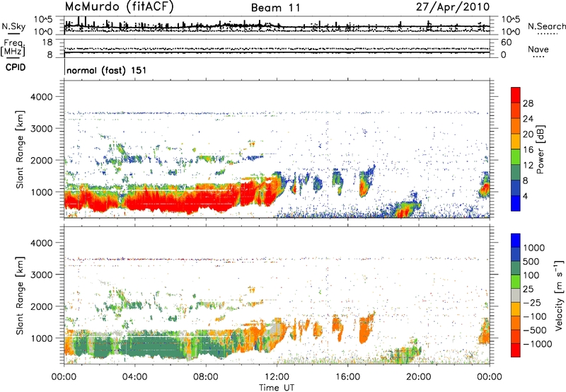Image resolution: width=566 pixels, height=392 pixels.
Task: Click velocity-panel orange echo patch near 17:00
Action: [x=367, y=328]
